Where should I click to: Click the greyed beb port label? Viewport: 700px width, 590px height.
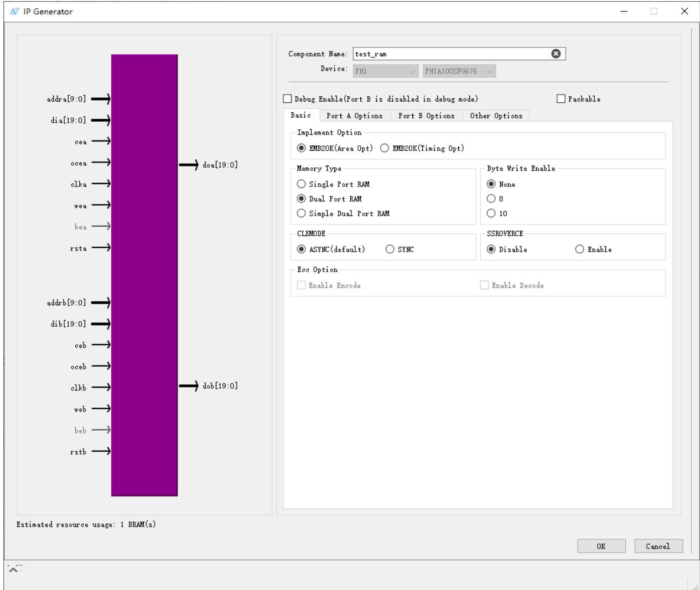click(80, 430)
